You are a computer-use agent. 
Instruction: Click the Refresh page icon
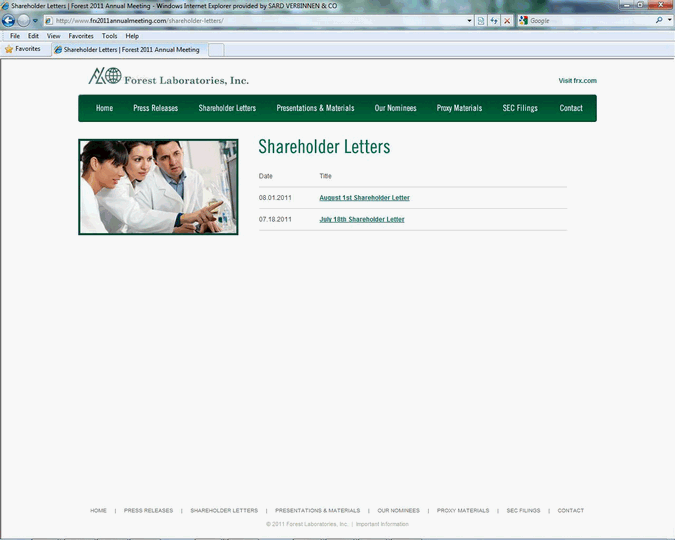[x=494, y=20]
